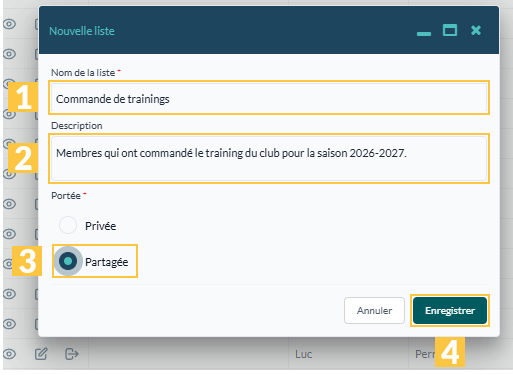Close the Nouvelle liste dialog

click(x=476, y=30)
